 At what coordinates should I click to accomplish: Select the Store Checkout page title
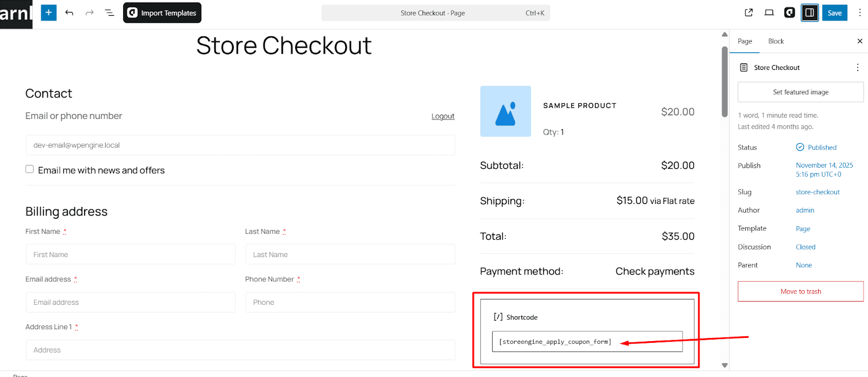[x=284, y=46]
